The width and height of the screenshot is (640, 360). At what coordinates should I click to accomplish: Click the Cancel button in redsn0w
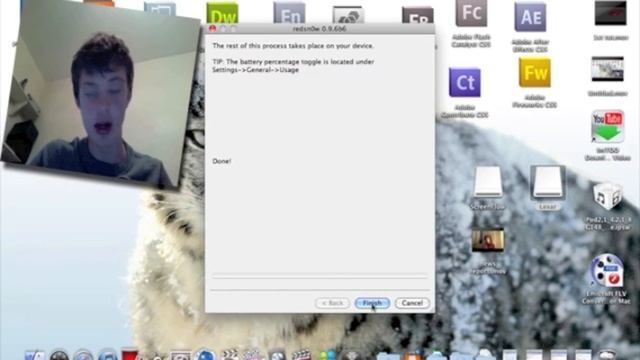click(x=412, y=303)
